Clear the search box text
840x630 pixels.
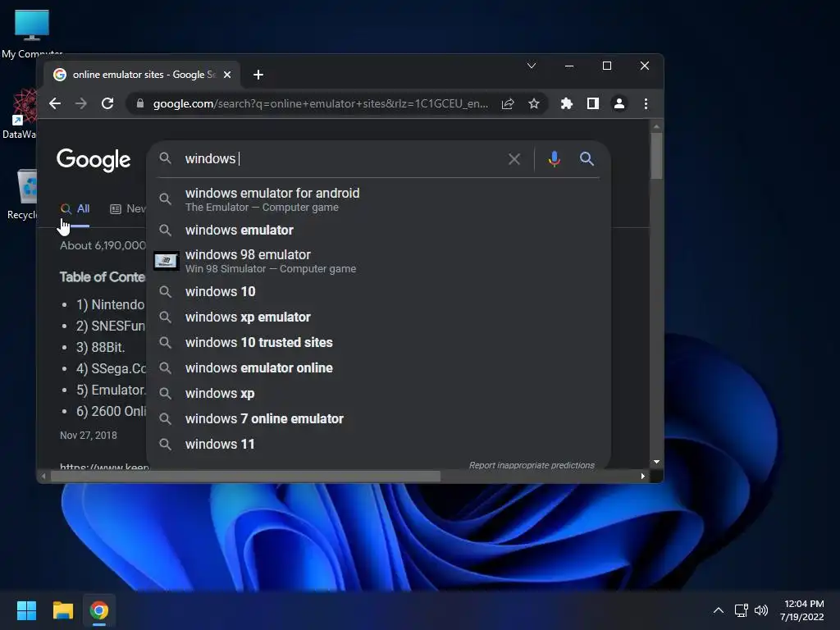click(514, 158)
